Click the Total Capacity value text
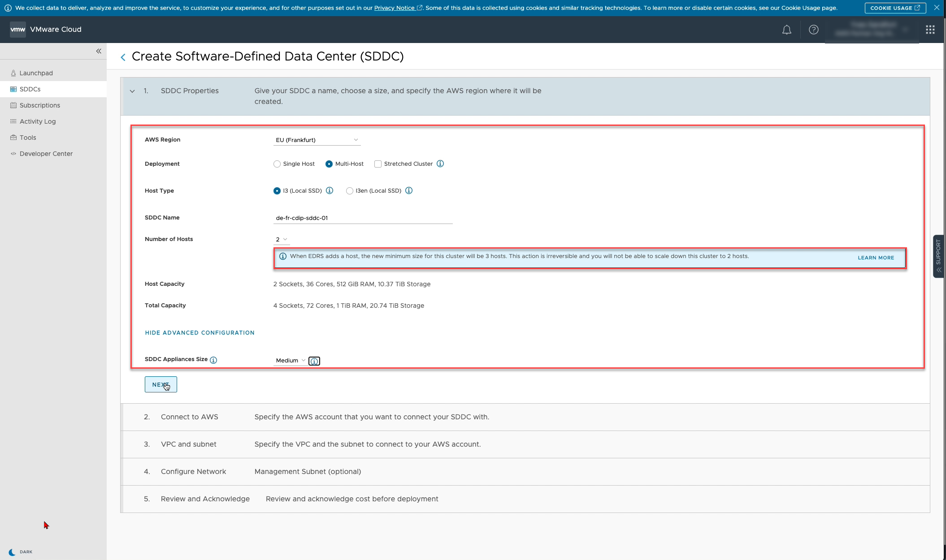946x560 pixels. pyautogui.click(x=349, y=306)
